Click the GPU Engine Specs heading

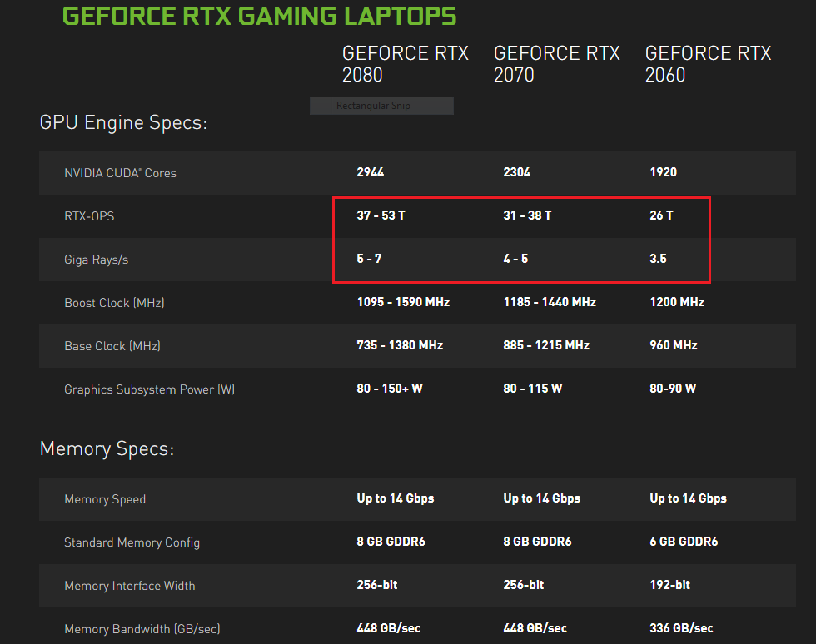pyautogui.click(x=123, y=123)
